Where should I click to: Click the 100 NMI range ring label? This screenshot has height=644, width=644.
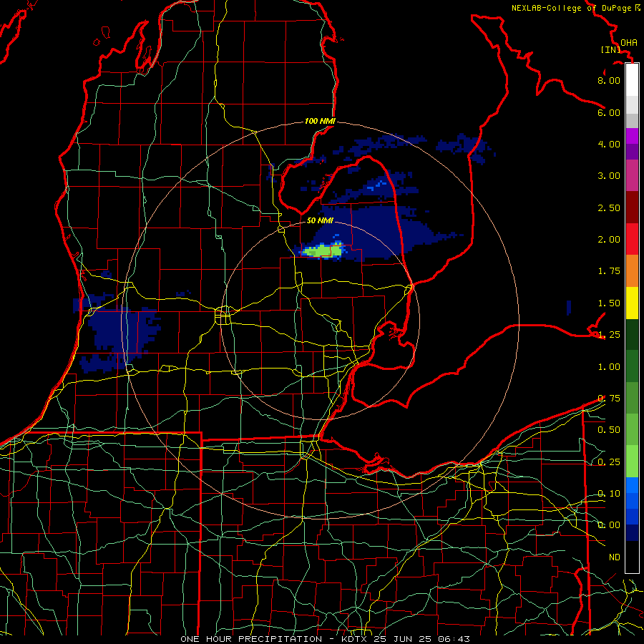320,121
